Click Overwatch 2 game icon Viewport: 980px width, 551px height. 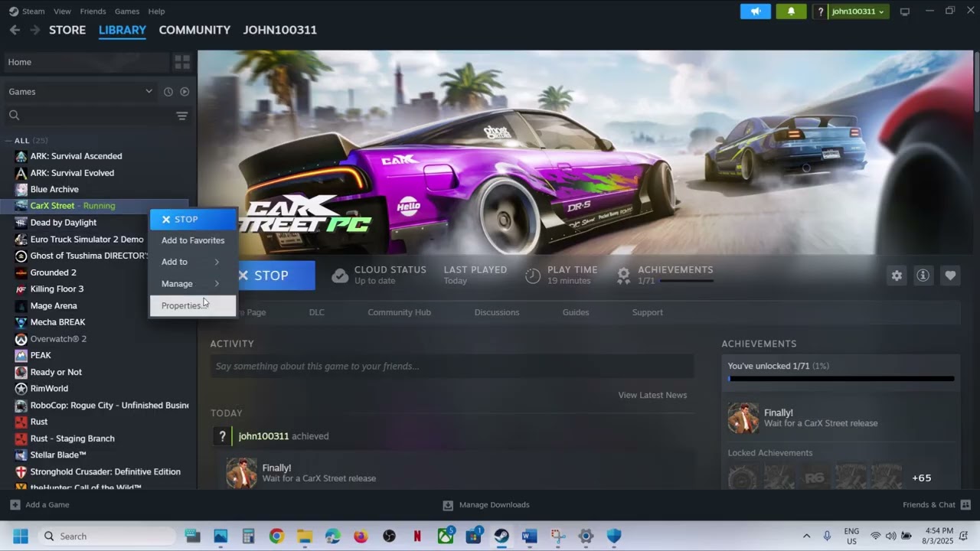[x=21, y=339]
